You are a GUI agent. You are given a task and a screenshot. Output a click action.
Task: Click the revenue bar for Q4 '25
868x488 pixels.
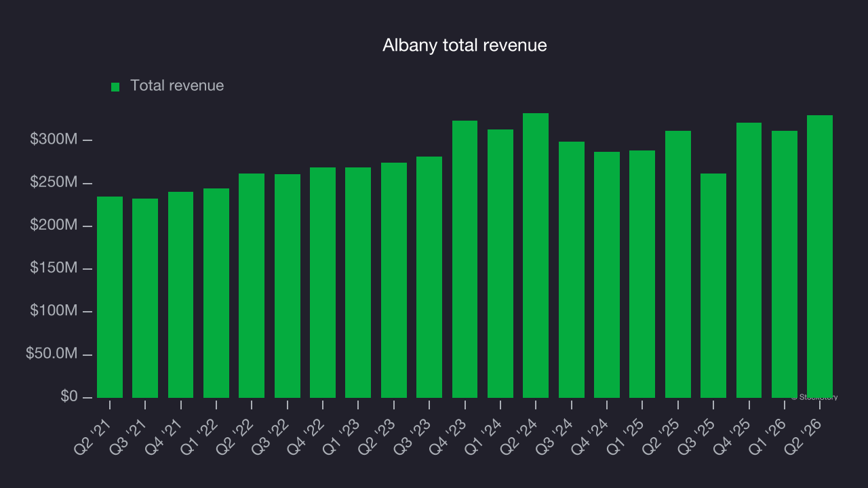click(x=749, y=260)
